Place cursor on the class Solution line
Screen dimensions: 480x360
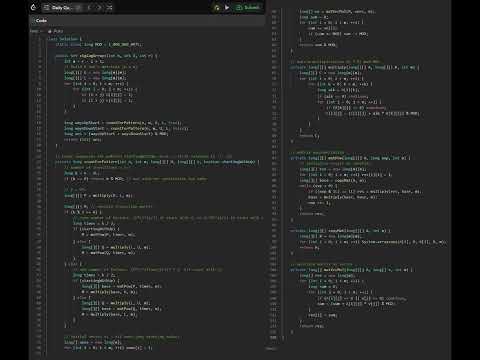[x=64, y=39]
